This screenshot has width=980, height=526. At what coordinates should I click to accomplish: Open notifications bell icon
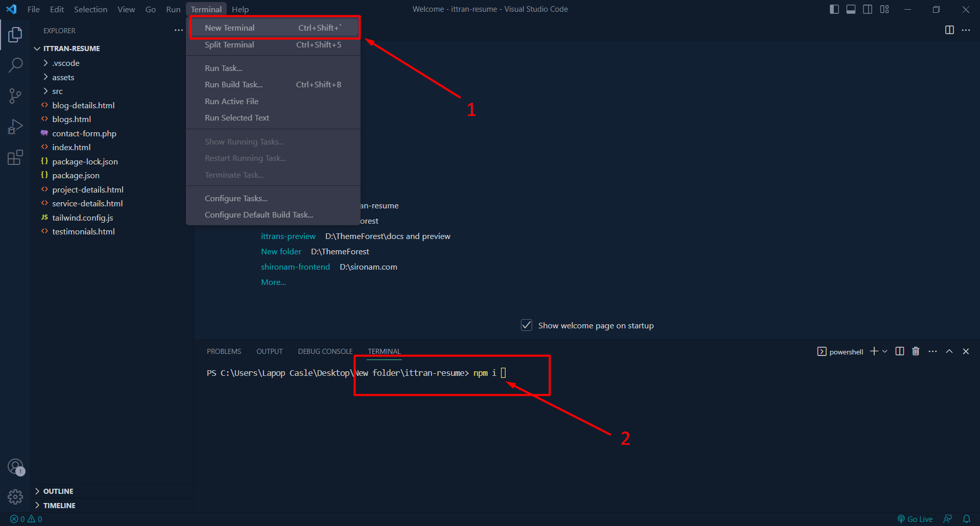(x=966, y=519)
